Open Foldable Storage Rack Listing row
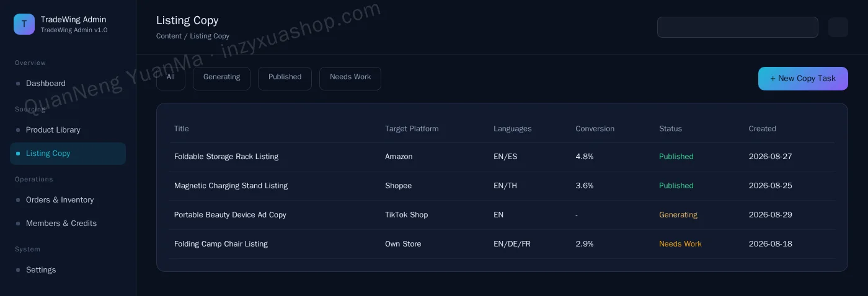 502,157
